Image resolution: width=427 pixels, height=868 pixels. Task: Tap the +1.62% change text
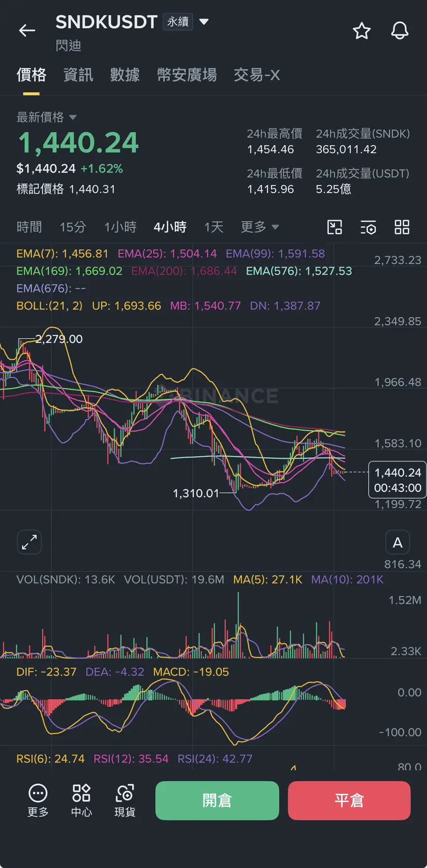point(102,169)
